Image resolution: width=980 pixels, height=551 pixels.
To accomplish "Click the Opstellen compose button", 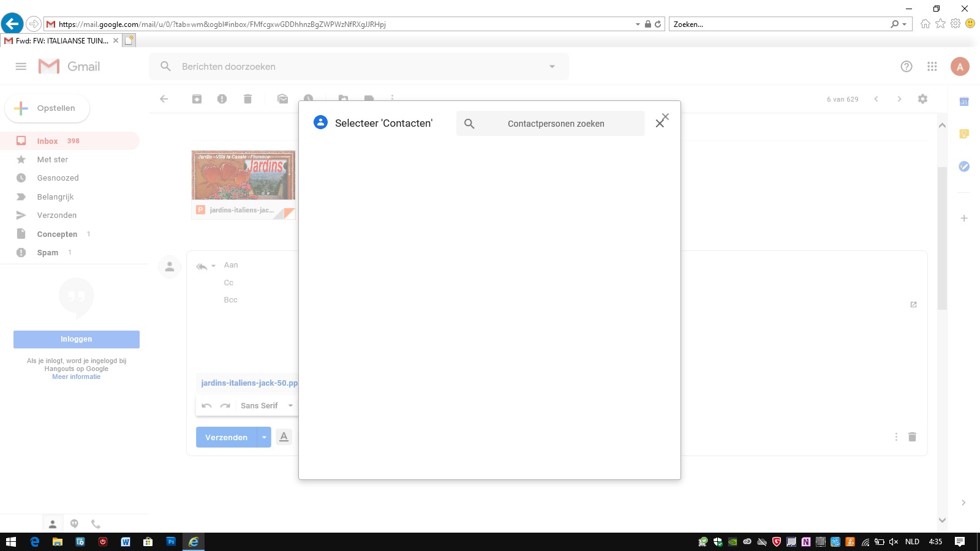I will [x=48, y=108].
